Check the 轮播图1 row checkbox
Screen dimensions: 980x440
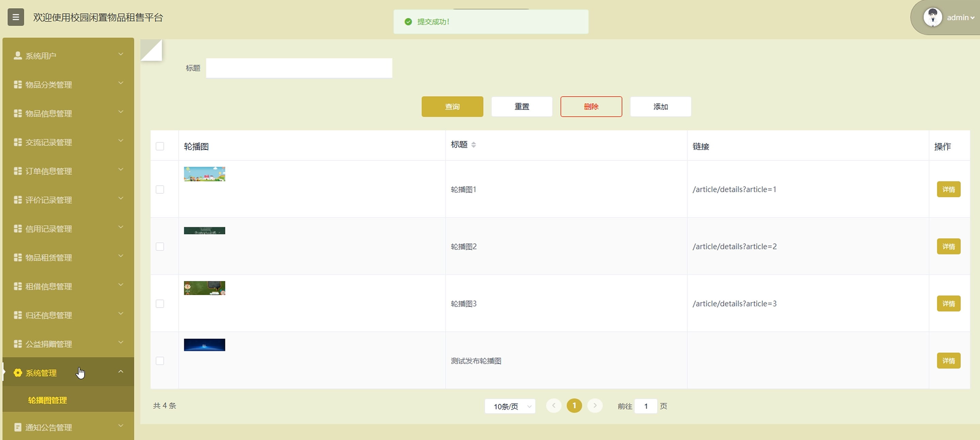(x=160, y=190)
